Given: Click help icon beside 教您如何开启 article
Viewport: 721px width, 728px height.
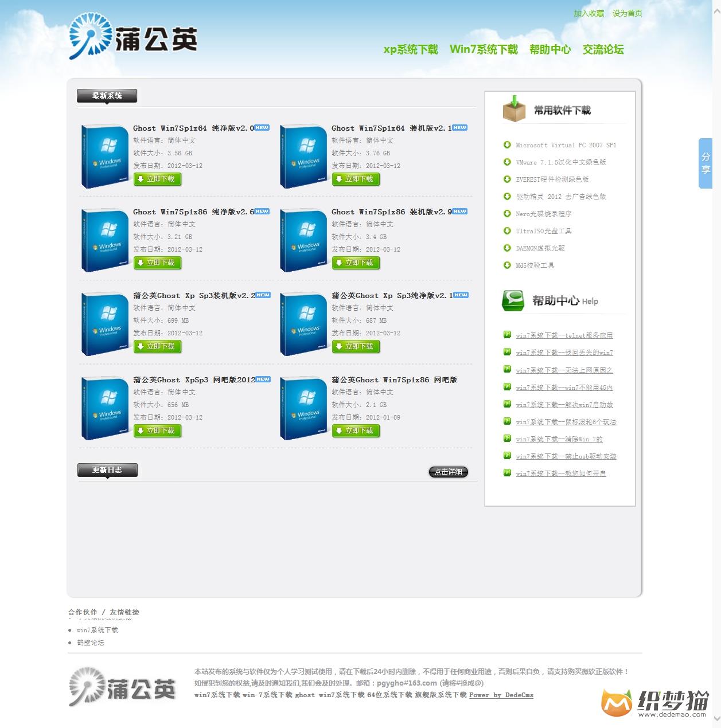Looking at the screenshot, I should [x=507, y=473].
